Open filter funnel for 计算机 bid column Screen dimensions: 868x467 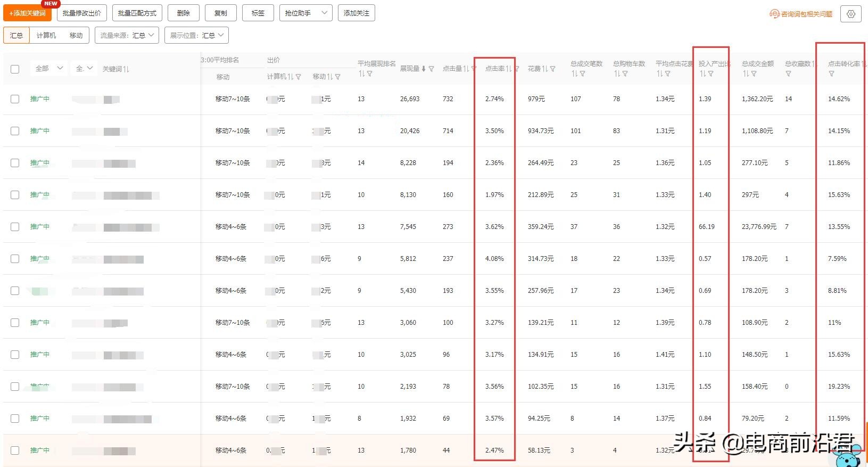coord(299,77)
